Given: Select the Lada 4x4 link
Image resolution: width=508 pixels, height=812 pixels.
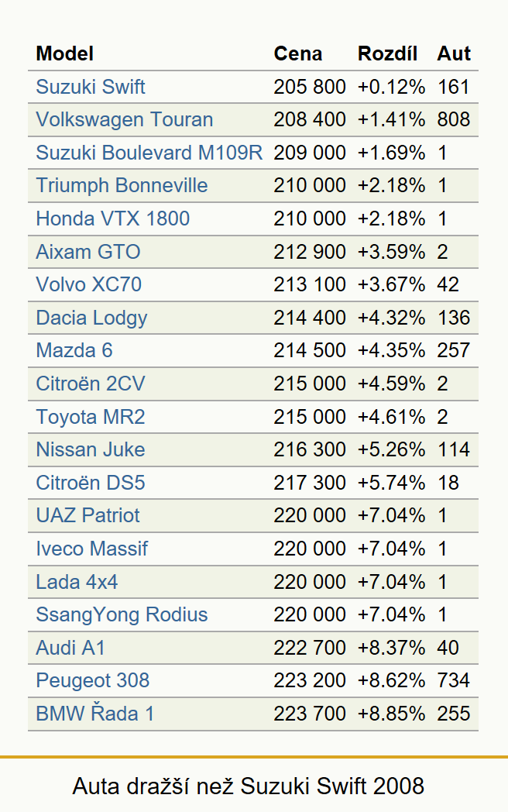Looking at the screenshot, I should [x=77, y=582].
